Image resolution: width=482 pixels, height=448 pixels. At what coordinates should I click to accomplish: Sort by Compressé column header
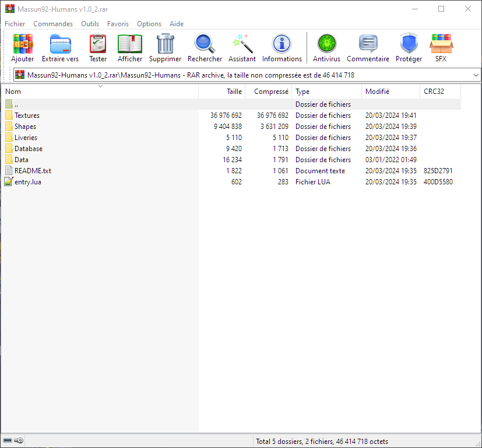(x=268, y=92)
